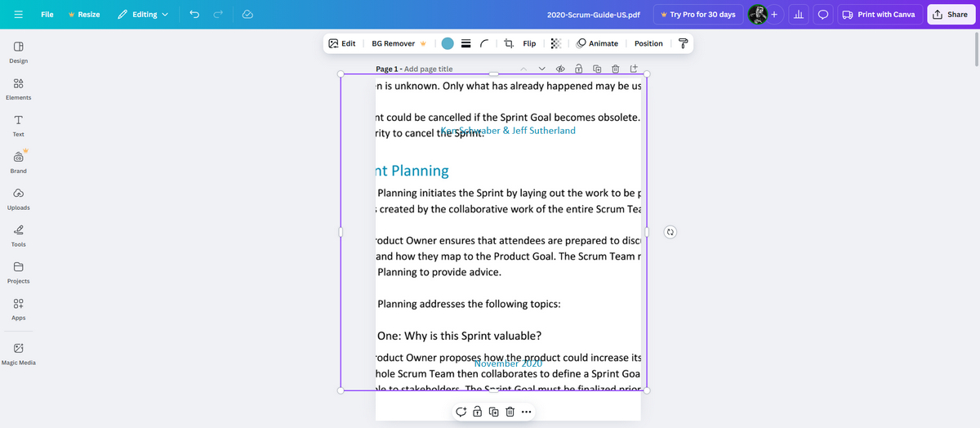This screenshot has width=980, height=428.
Task: Open the comments speech bubble
Action: [824, 14]
